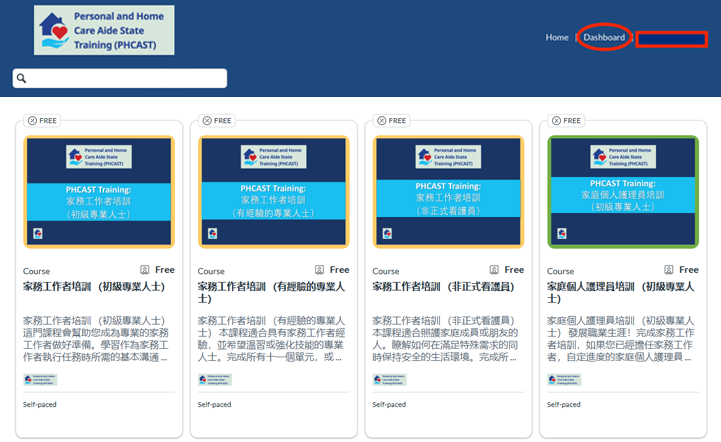Click the PHCAST logo in the header

[103, 30]
